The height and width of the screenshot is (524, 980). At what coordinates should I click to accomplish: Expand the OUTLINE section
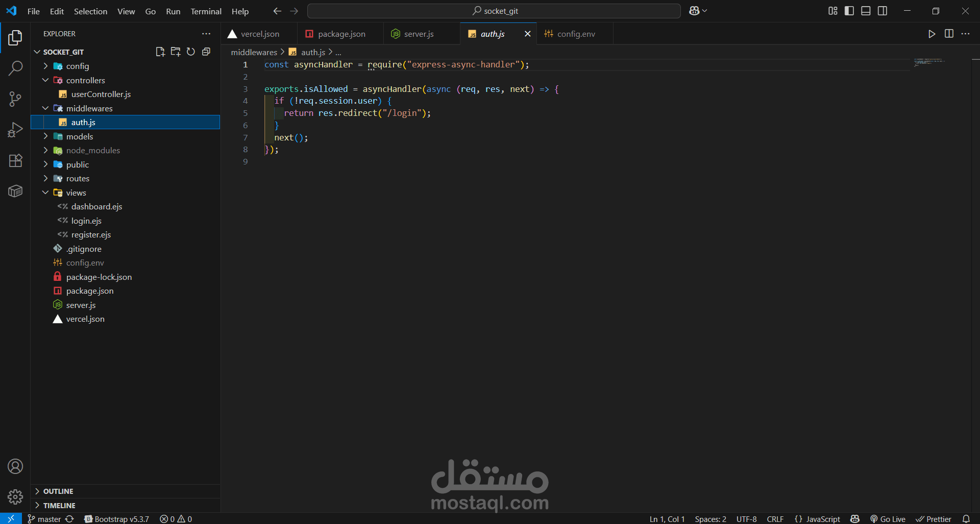coord(125,491)
